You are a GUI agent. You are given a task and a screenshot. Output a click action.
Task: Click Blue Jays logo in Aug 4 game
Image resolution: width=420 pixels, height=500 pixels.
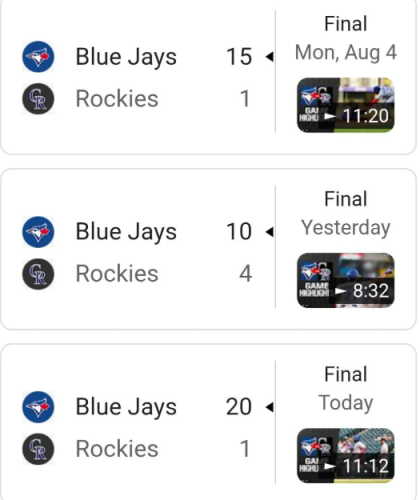pos(38,57)
